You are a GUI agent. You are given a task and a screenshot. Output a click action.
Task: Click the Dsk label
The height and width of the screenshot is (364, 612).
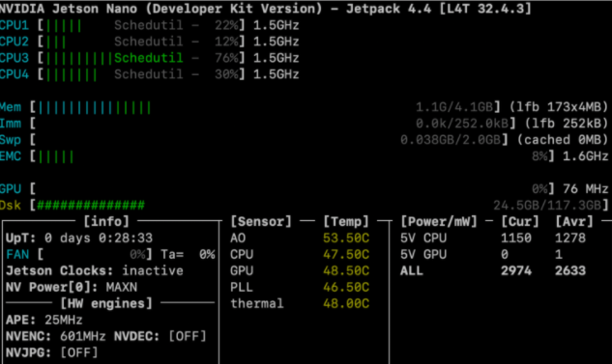pyautogui.click(x=11, y=206)
